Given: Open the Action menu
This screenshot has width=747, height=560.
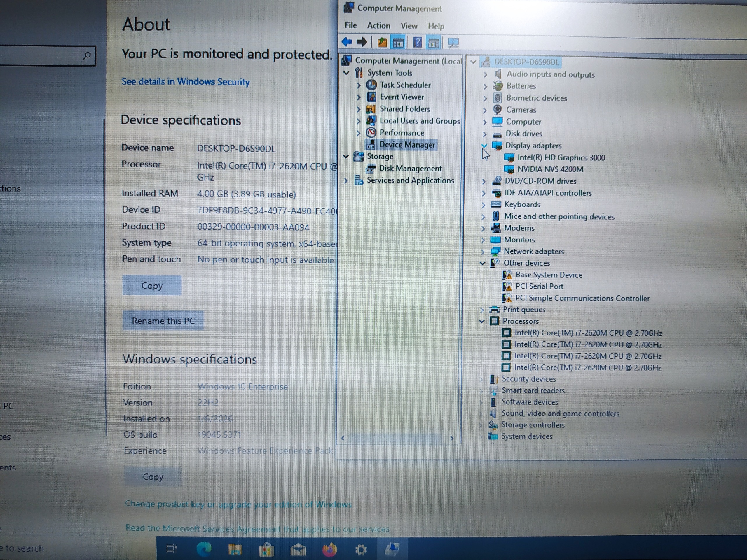Looking at the screenshot, I should point(378,26).
